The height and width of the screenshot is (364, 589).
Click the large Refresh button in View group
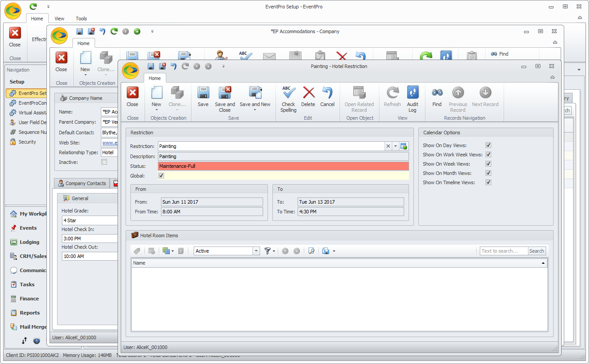(x=392, y=97)
